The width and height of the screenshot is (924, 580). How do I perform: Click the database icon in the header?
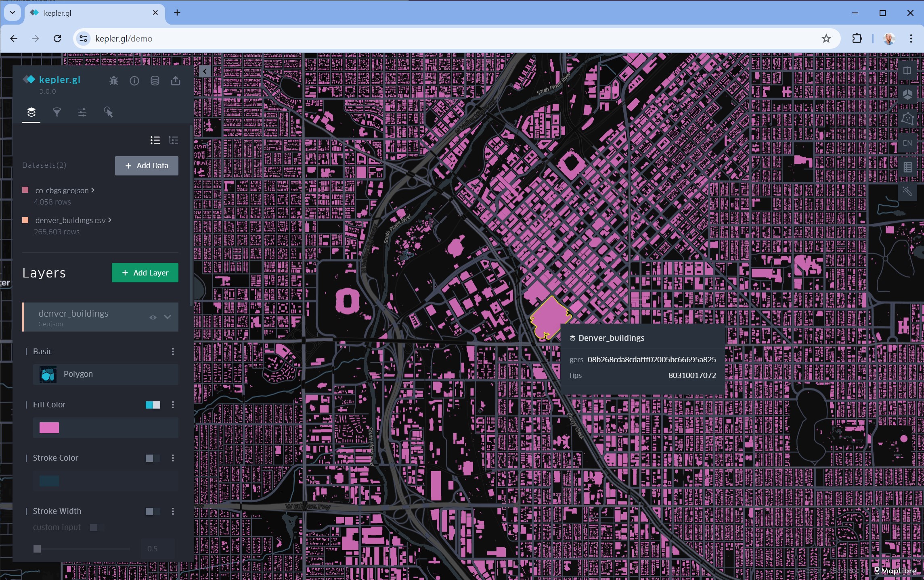click(x=155, y=81)
